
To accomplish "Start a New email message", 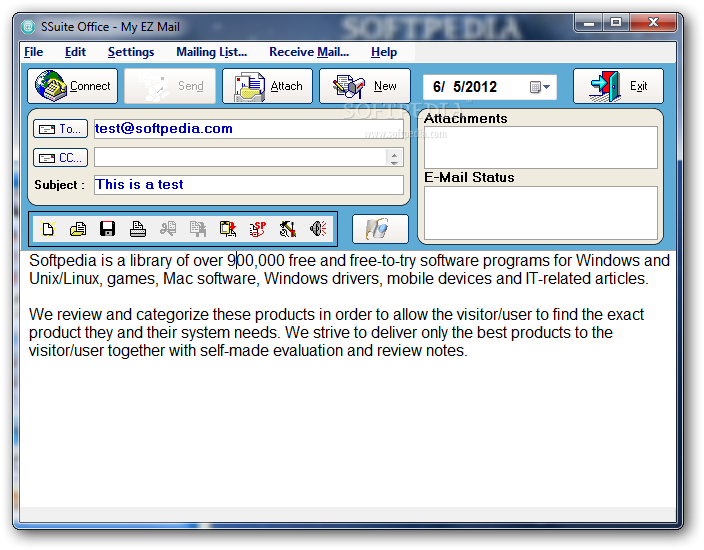I will pos(365,86).
